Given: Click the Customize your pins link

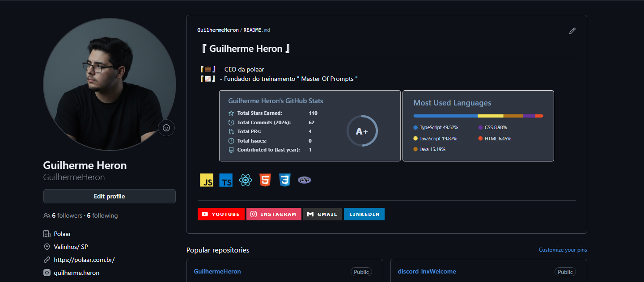Looking at the screenshot, I should click(x=563, y=250).
